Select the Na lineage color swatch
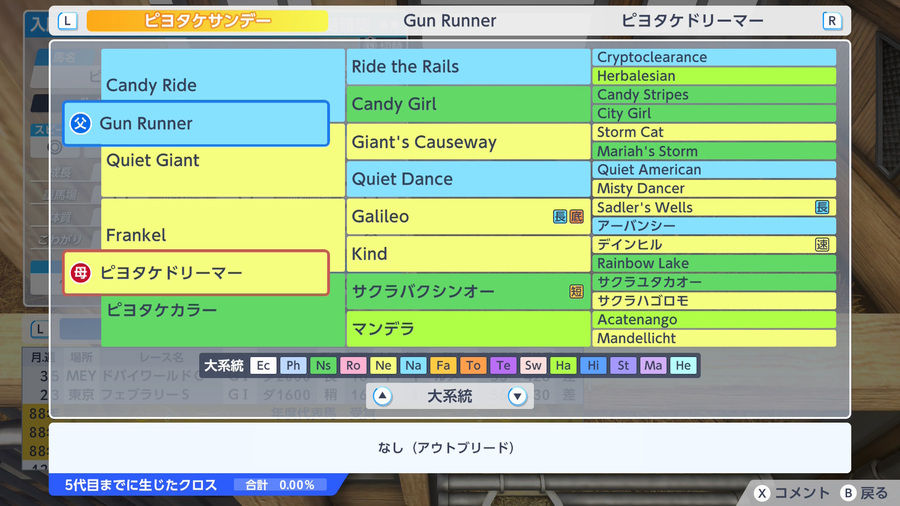 pyautogui.click(x=413, y=365)
